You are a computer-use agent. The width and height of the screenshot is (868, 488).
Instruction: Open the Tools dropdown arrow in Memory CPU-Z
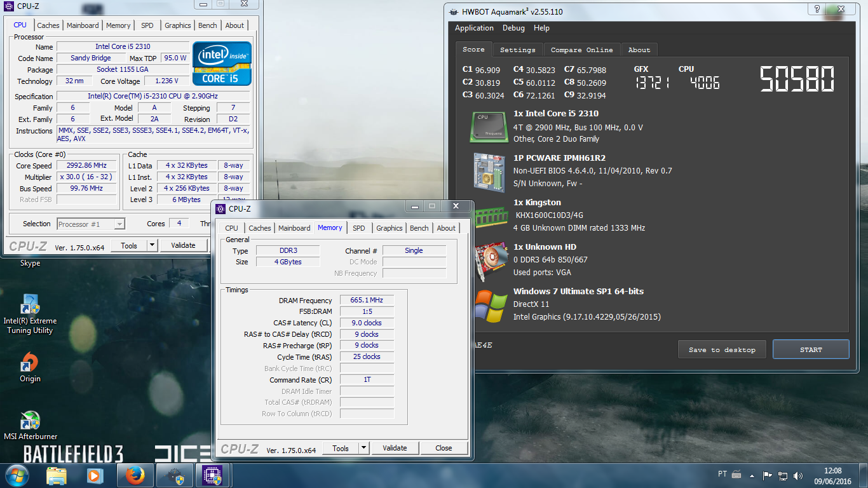[x=364, y=448]
